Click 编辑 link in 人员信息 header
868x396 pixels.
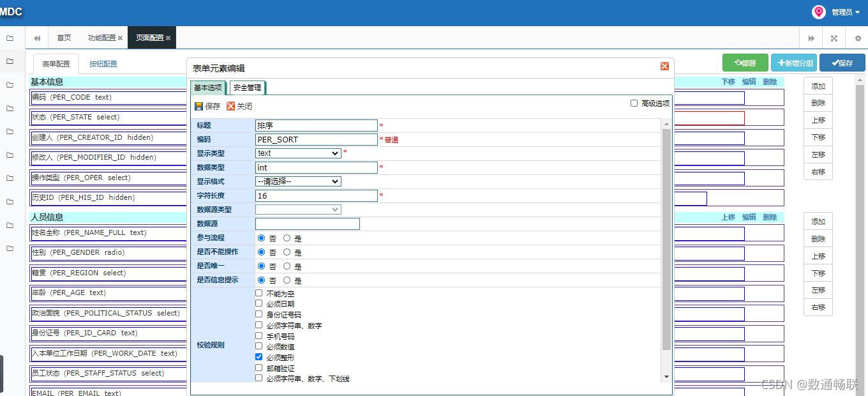pos(749,217)
